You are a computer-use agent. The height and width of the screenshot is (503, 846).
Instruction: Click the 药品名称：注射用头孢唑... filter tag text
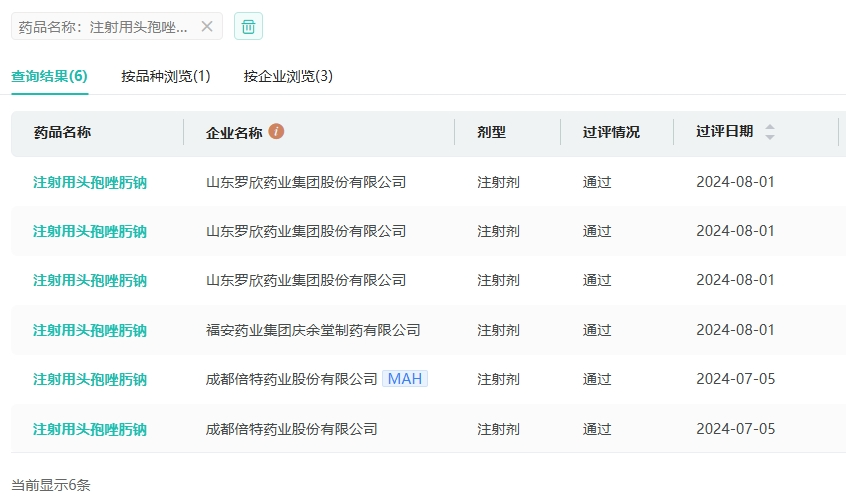click(x=103, y=27)
